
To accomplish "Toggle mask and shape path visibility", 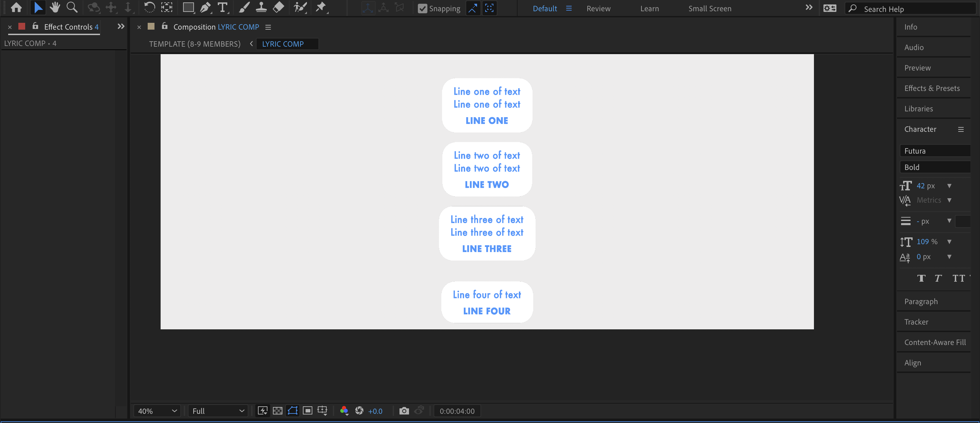I will 293,411.
